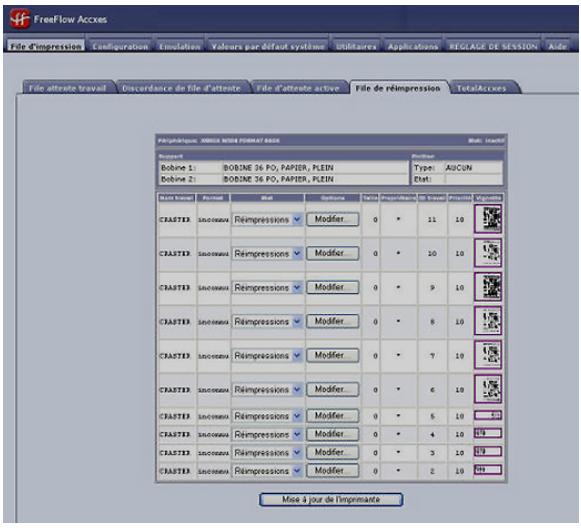Image resolution: width=581 pixels, height=528 pixels.
Task: Click Mise à jour de l'imprimante button
Action: pyautogui.click(x=331, y=499)
